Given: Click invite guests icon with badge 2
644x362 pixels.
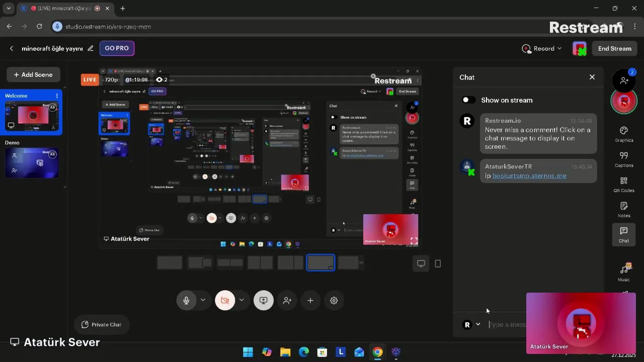Looking at the screenshot, I should tap(624, 79).
